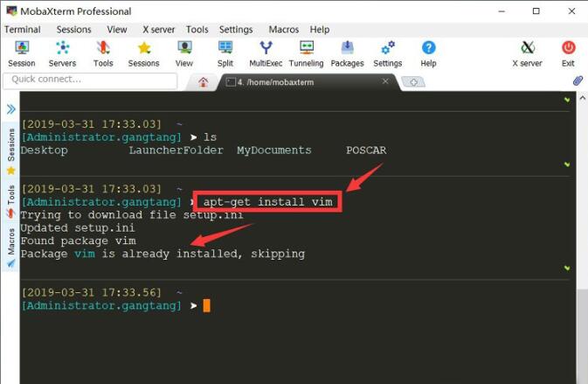The width and height of the screenshot is (588, 384).
Task: Activate the MultiExec mode icon
Action: pos(266,53)
